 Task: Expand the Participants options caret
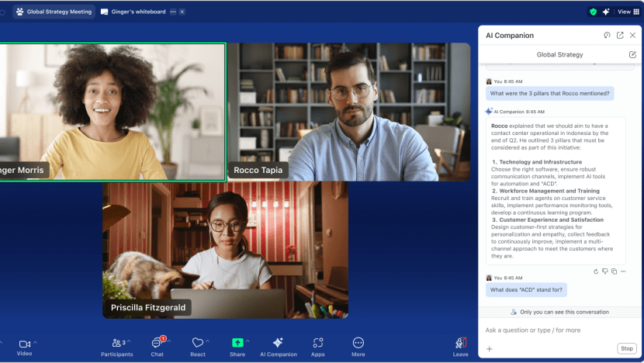click(129, 341)
